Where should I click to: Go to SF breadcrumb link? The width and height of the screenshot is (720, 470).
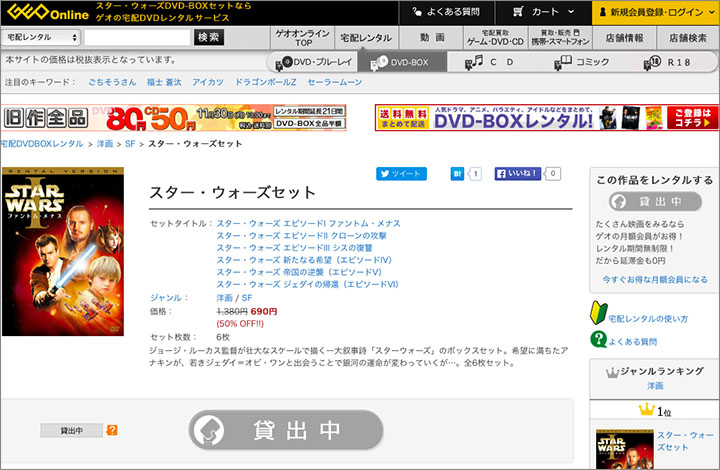(130, 144)
